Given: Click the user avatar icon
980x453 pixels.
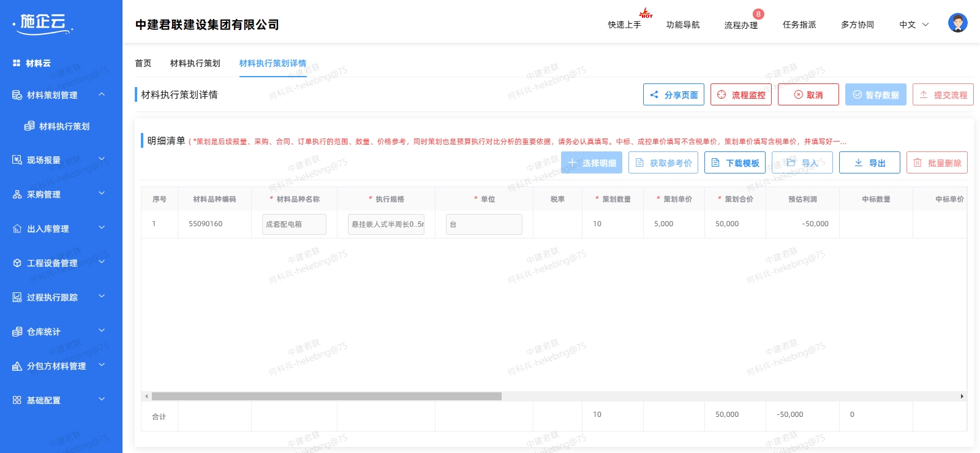Looking at the screenshot, I should click(x=957, y=23).
